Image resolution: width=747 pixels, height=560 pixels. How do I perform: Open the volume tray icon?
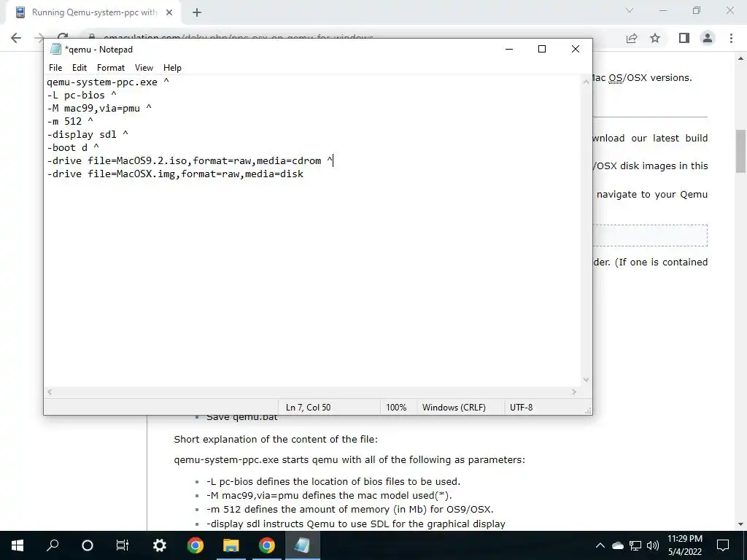tap(653, 545)
